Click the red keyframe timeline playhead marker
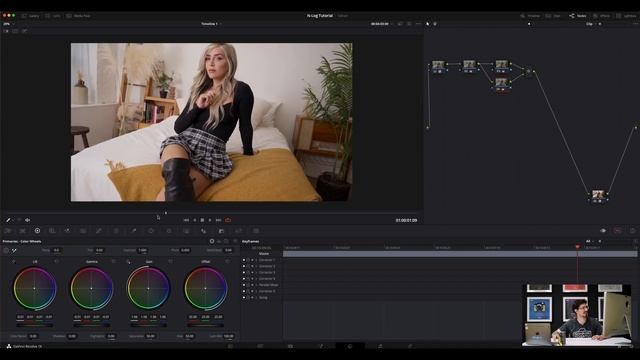 click(577, 247)
